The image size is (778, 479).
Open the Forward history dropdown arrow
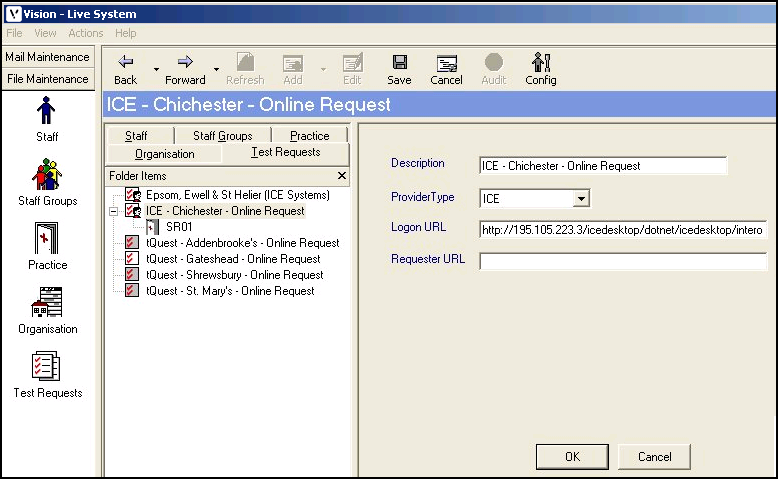click(216, 69)
